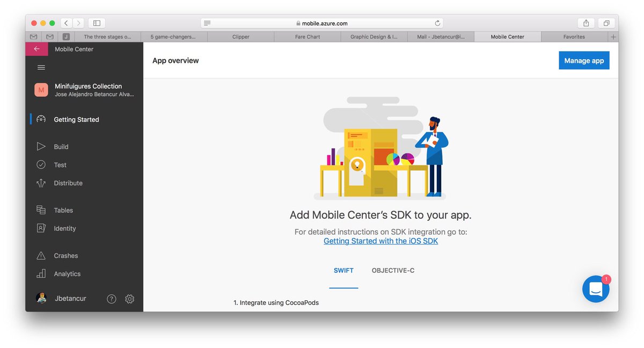Click the Distribute arrows icon

click(41, 183)
